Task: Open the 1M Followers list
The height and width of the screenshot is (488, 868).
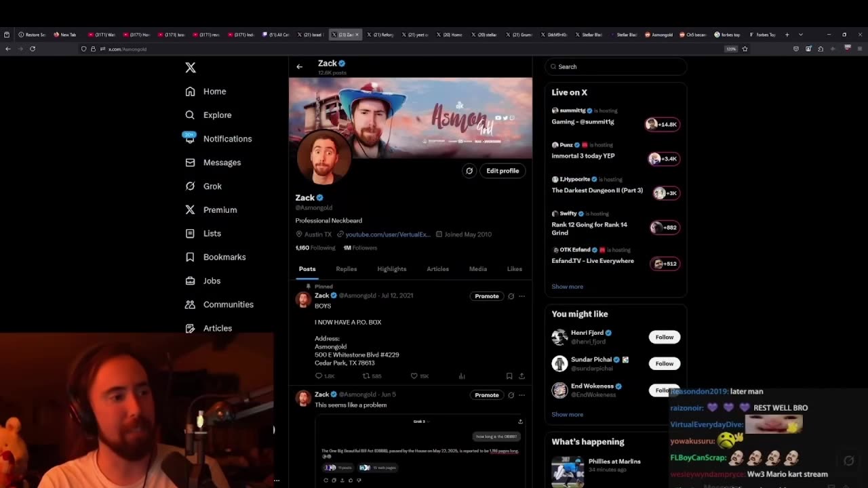Action: point(360,248)
